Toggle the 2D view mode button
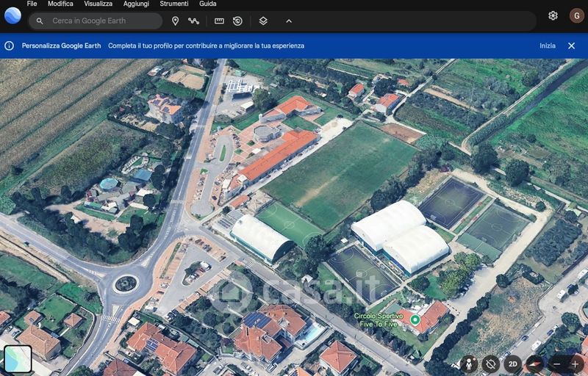588x376 pixels. [513, 364]
